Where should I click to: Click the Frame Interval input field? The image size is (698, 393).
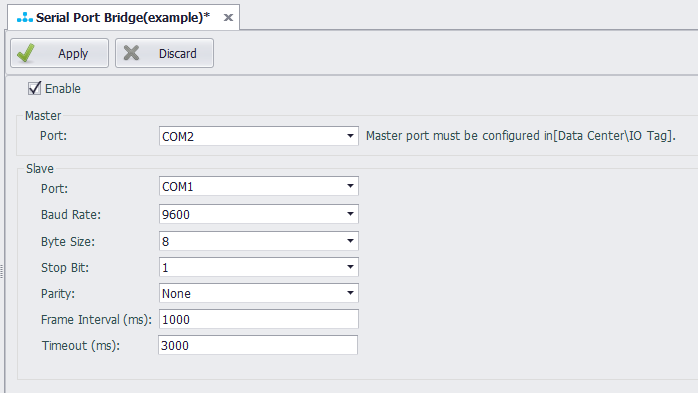(x=259, y=319)
